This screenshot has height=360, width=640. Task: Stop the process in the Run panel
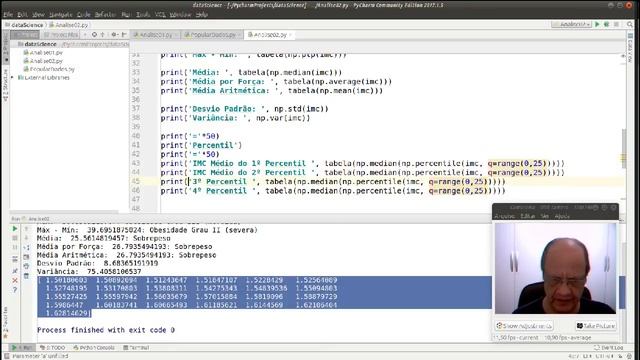pyautogui.click(x=15, y=238)
